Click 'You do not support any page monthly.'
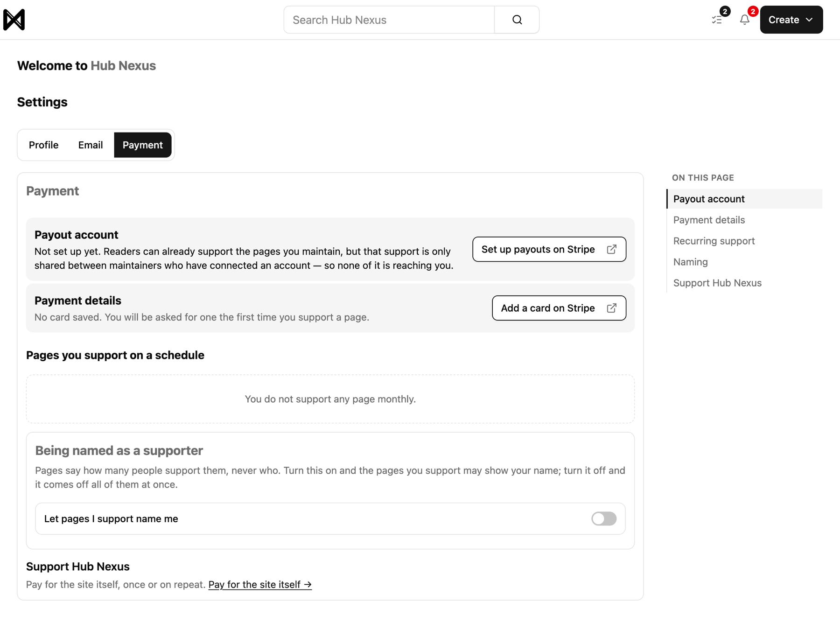The image size is (840, 630). pyautogui.click(x=330, y=399)
